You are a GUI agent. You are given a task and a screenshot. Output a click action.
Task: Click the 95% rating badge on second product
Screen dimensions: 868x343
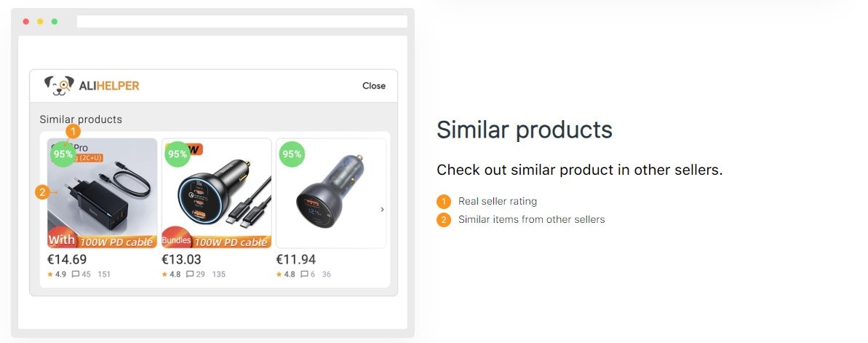point(178,154)
